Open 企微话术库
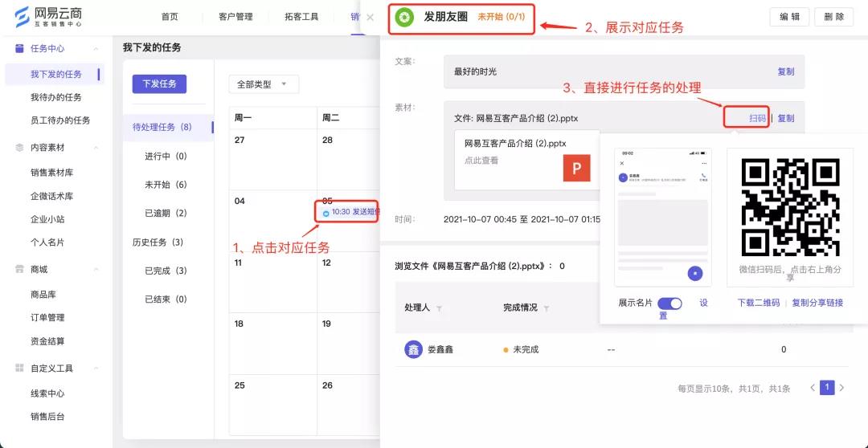This screenshot has height=448, width=868. (52, 196)
